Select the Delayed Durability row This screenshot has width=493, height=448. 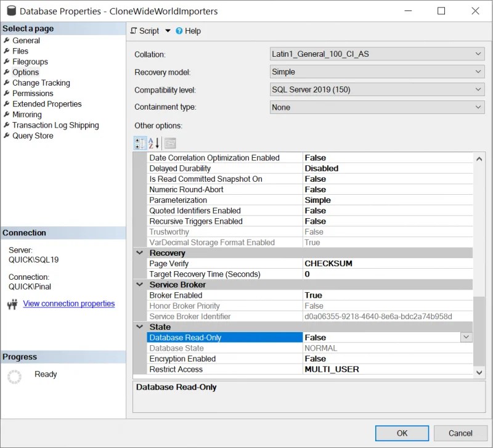310,168
